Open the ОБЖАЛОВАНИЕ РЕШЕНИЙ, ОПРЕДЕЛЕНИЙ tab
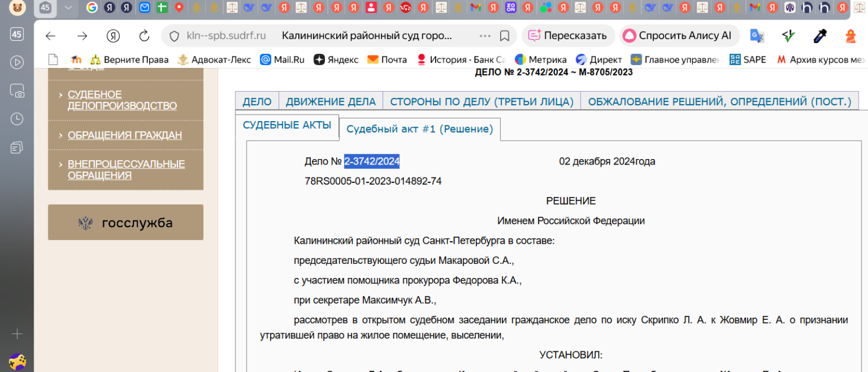The image size is (868, 372). coord(720,102)
